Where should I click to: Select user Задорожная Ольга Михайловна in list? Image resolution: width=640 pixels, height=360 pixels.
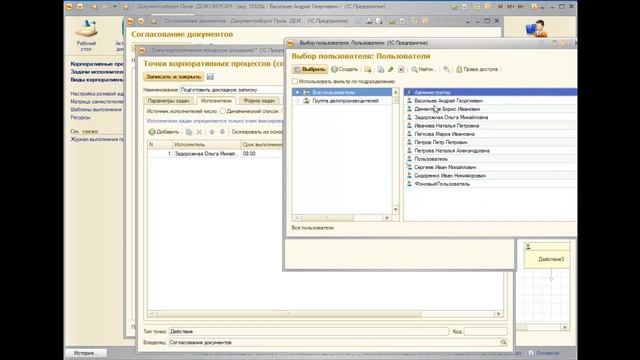click(x=490, y=117)
